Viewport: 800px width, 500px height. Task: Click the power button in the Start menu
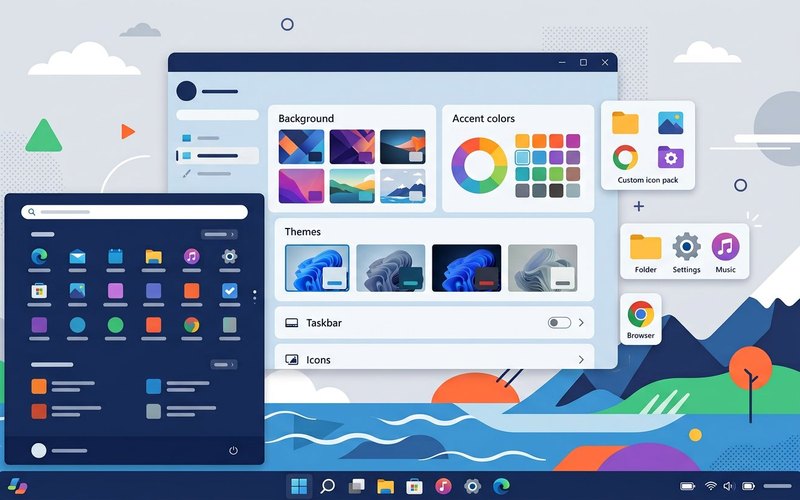pyautogui.click(x=233, y=451)
